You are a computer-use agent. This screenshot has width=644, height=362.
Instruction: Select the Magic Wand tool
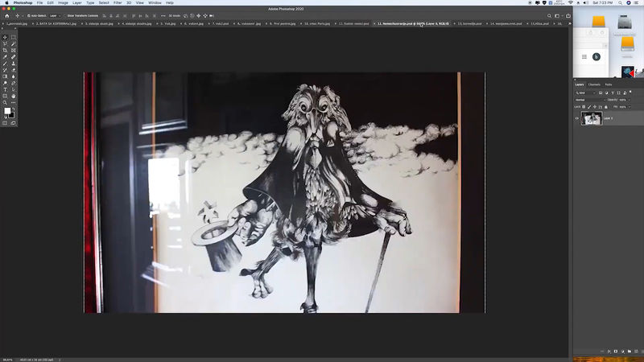[14, 43]
